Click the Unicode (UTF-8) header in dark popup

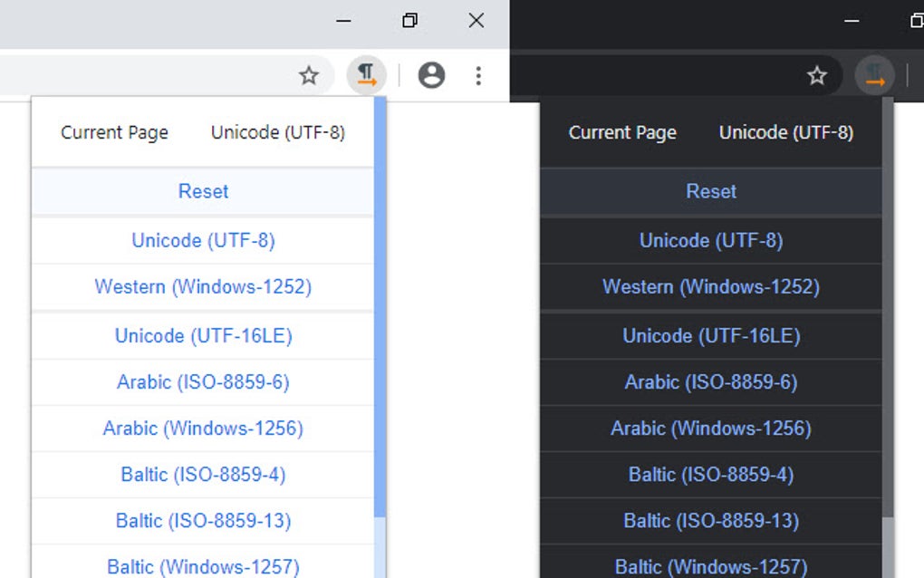pos(784,132)
